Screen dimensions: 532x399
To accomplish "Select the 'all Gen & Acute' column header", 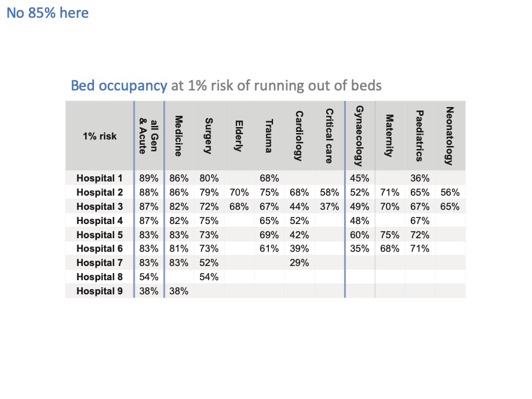I will (149, 136).
